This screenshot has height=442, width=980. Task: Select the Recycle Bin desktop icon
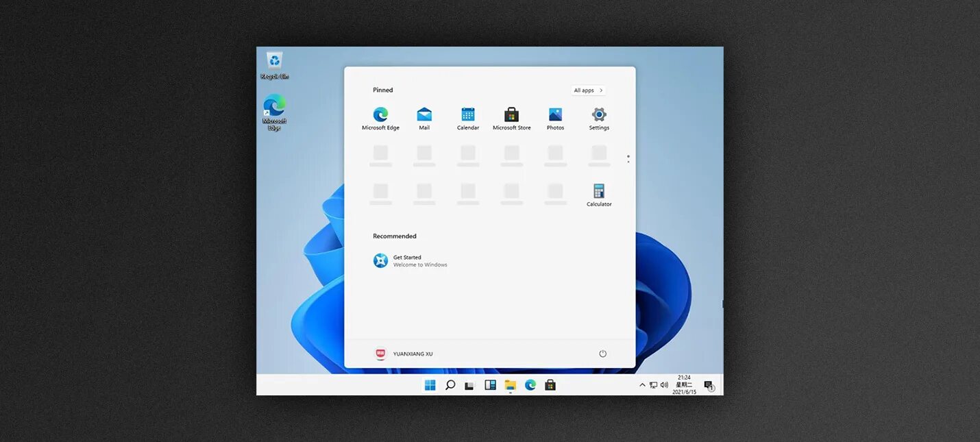[x=275, y=66]
